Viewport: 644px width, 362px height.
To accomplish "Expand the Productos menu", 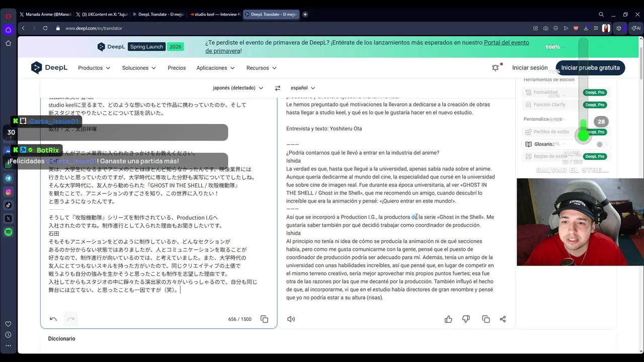I will pyautogui.click(x=94, y=68).
